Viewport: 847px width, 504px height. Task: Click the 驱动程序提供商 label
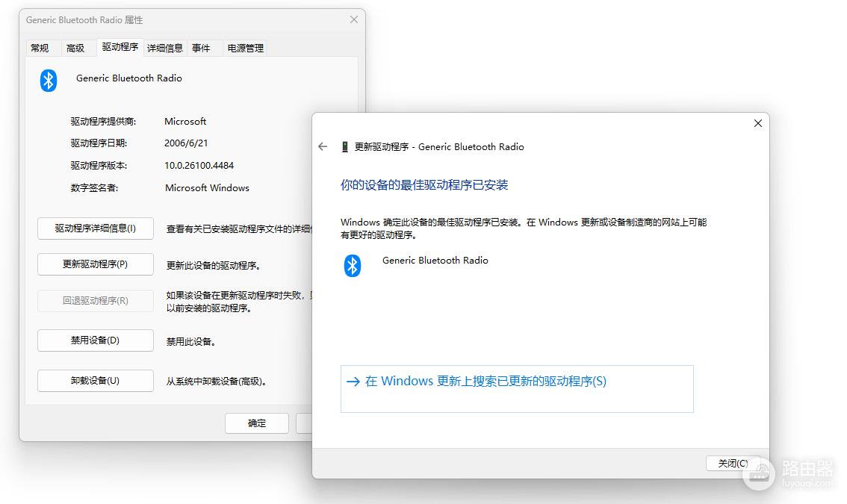103,122
